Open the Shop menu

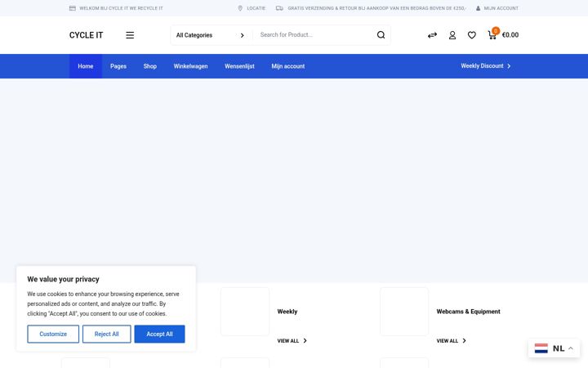tap(149, 66)
